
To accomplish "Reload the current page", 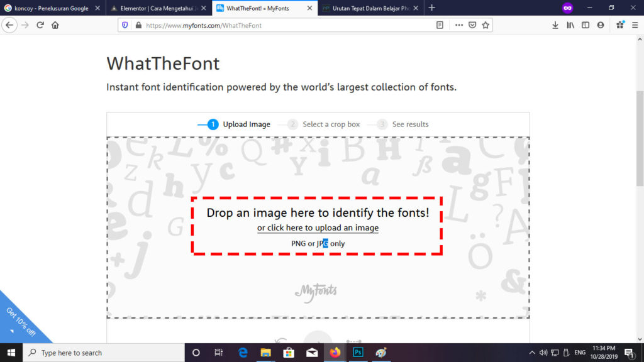I will click(40, 25).
